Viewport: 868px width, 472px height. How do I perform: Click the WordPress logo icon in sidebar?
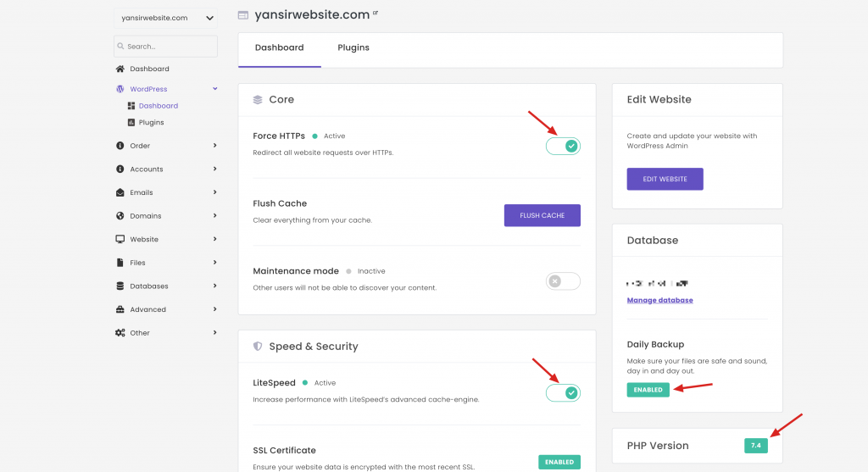[120, 89]
